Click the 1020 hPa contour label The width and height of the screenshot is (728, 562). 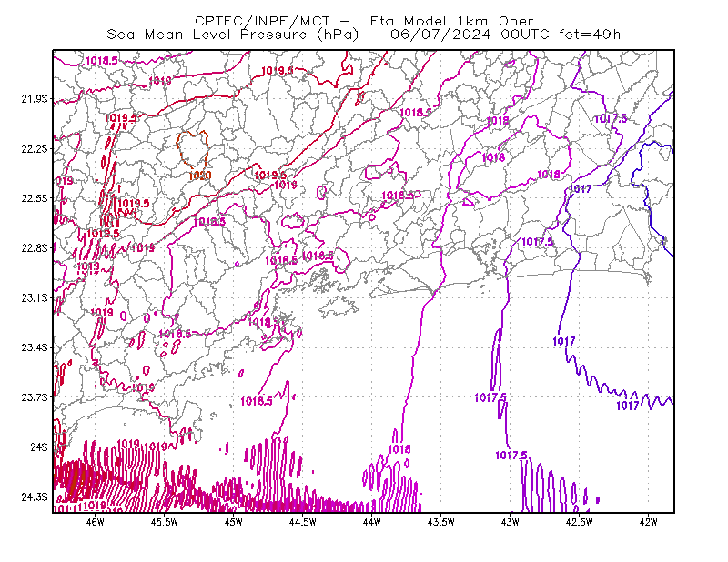pos(200,176)
